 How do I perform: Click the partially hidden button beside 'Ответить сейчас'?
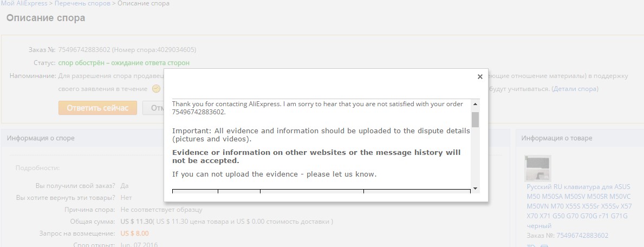153,108
